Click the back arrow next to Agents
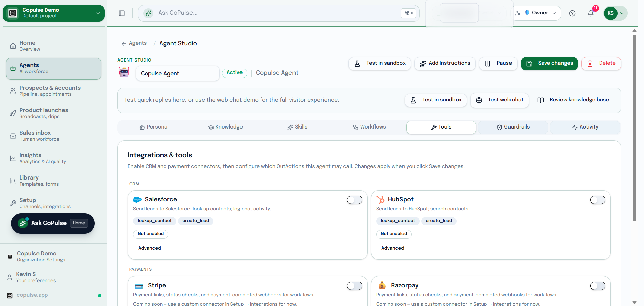 coord(124,44)
